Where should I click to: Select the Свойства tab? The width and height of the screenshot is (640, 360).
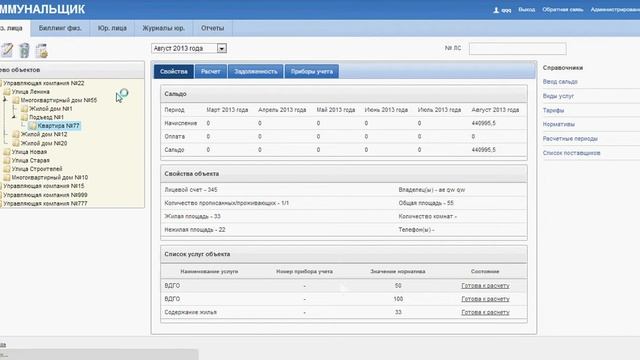tap(173, 71)
